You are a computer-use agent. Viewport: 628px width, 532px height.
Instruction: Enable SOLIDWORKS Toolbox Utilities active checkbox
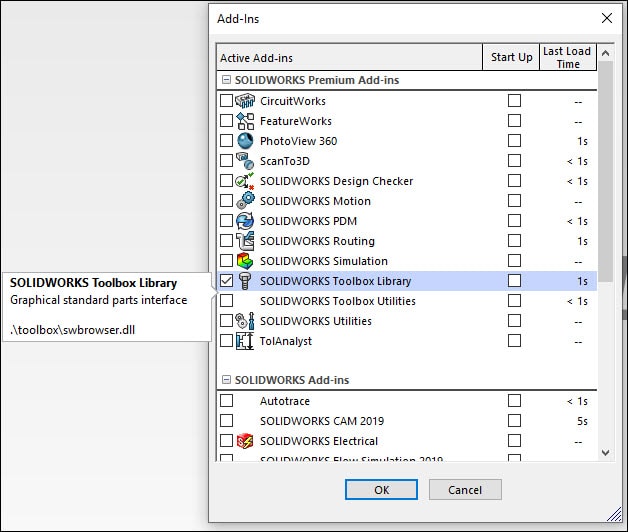pos(226,301)
